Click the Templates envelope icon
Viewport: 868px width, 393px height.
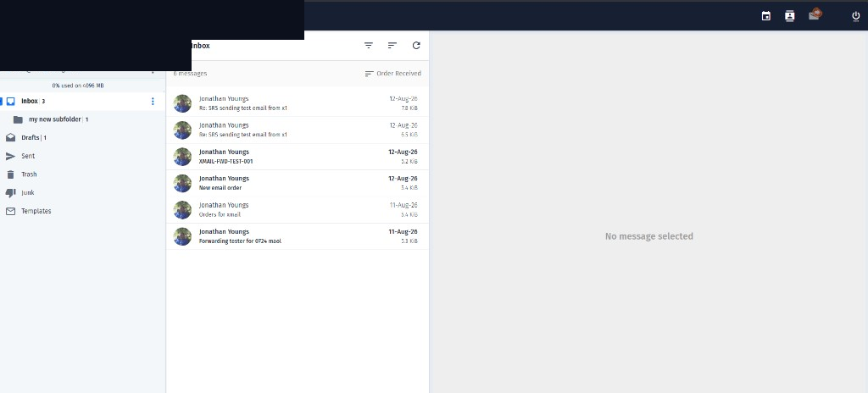point(10,211)
